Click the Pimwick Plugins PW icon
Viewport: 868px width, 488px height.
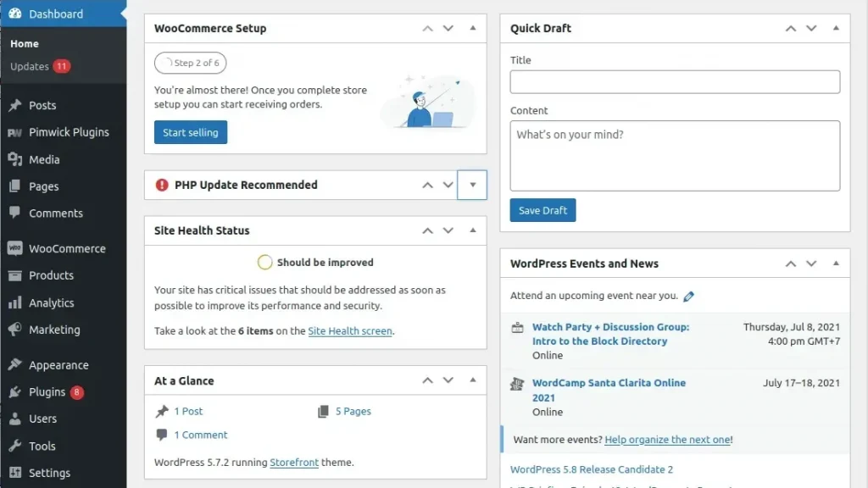tap(15, 132)
